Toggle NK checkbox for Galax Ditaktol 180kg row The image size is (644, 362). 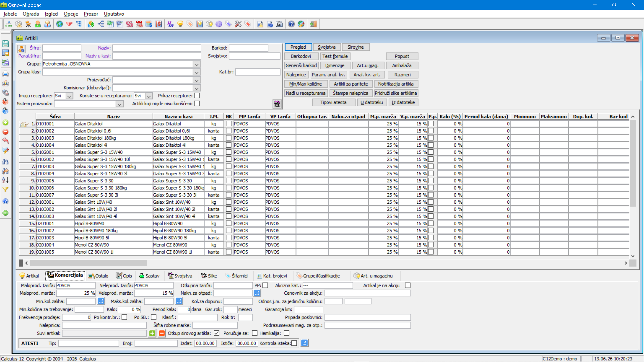click(228, 138)
